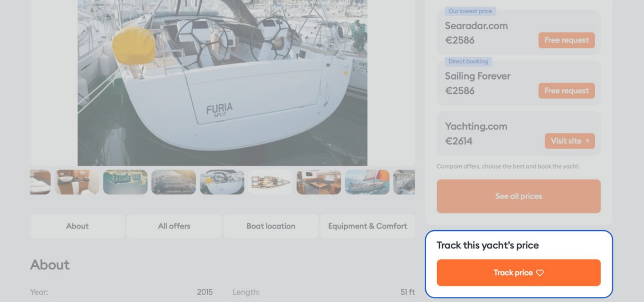Select the red sail yacht thumbnail
This screenshot has height=302, width=644.
coord(367,182)
